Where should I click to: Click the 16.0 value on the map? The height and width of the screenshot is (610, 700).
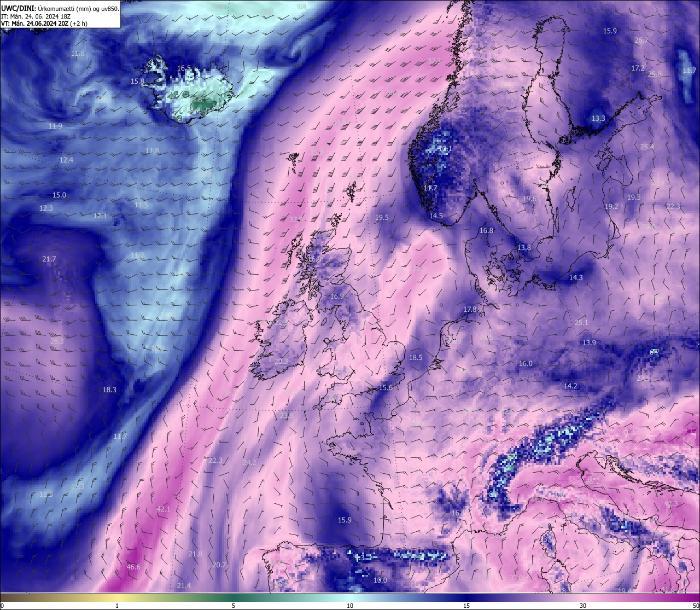(526, 363)
